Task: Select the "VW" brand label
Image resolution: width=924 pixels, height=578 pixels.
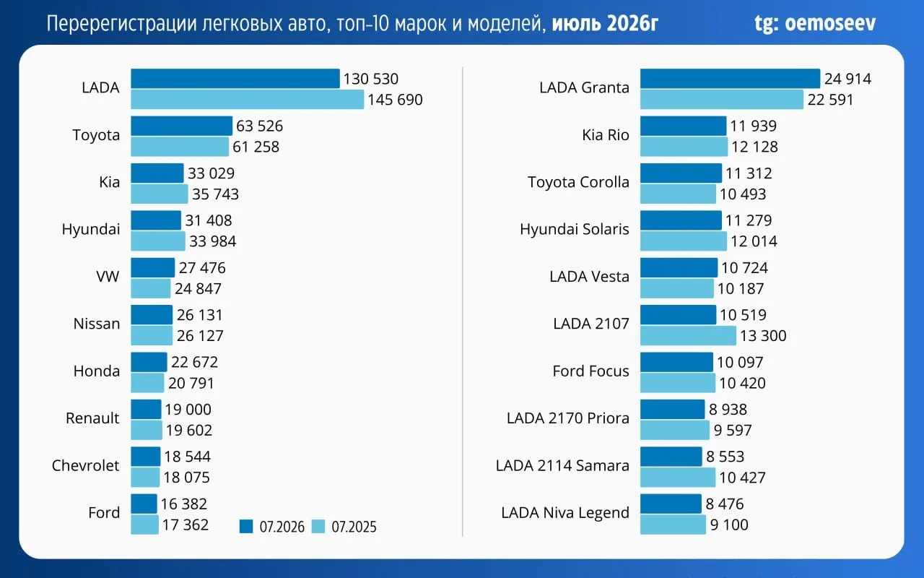Action: 107,277
